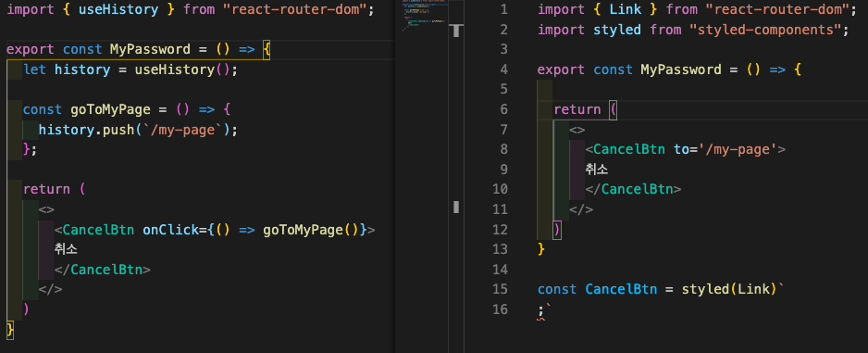Image resolution: width=868 pixels, height=353 pixels.
Task: Click the opening <> fragment in left pane
Action: (46, 209)
